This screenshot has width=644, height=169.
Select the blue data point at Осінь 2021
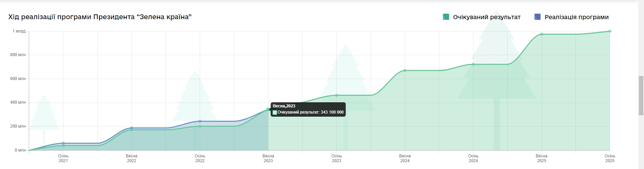click(63, 143)
